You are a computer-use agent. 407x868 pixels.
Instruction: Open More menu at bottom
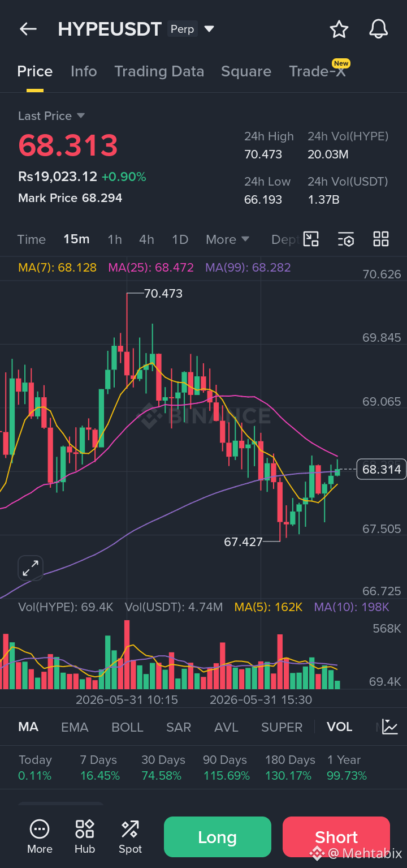[x=40, y=837]
